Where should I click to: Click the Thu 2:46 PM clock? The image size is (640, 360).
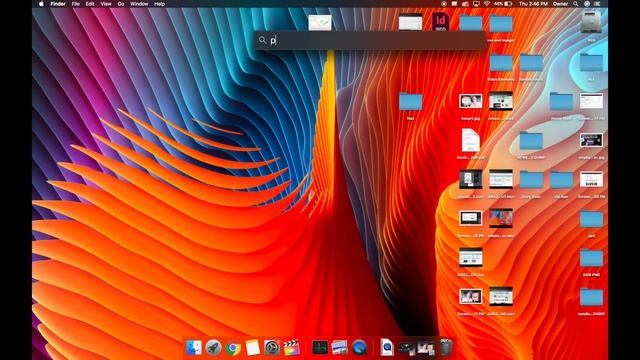pyautogui.click(x=533, y=4)
